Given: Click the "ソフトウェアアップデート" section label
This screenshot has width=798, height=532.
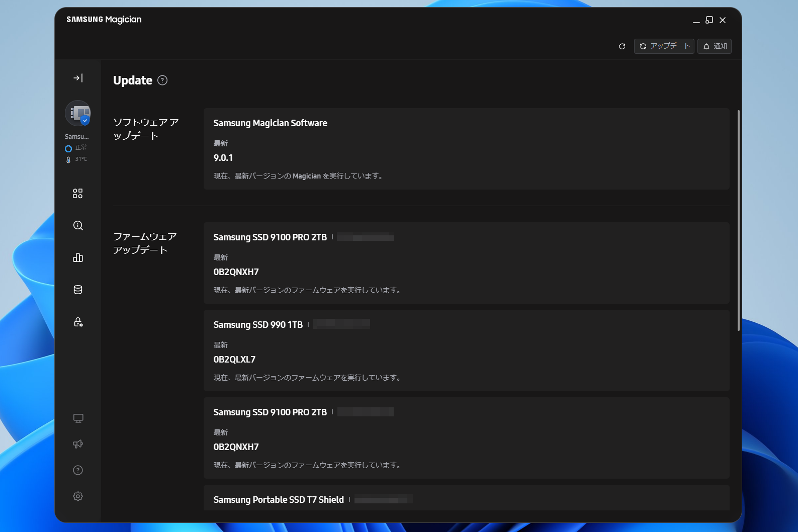Looking at the screenshot, I should coord(146,129).
